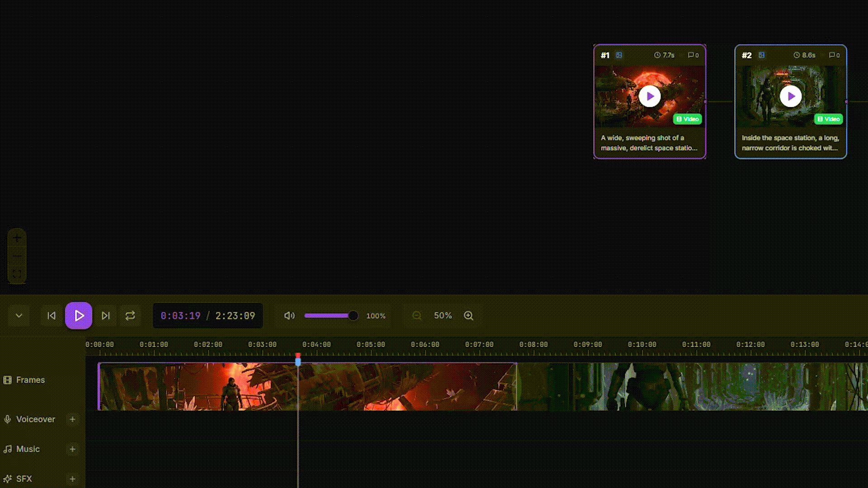This screenshot has width=868, height=488.
Task: Expand the Music track options
Action: [72, 449]
